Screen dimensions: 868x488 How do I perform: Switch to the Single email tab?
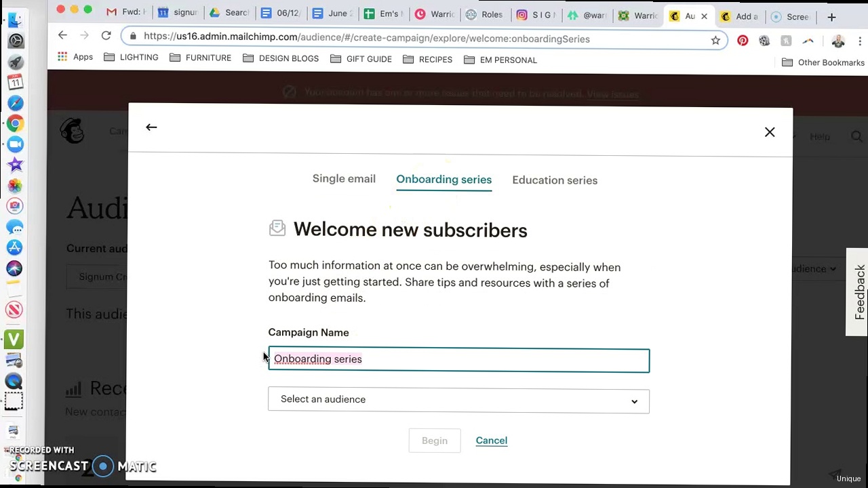click(x=344, y=179)
